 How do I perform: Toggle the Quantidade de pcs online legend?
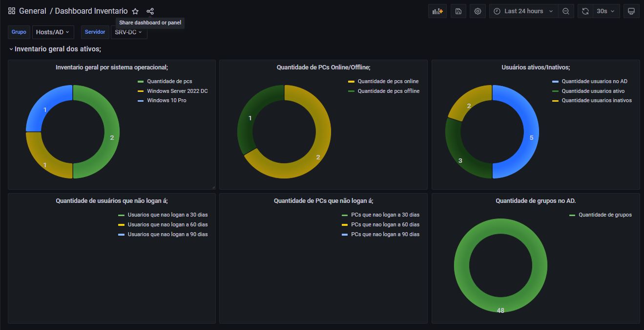388,82
